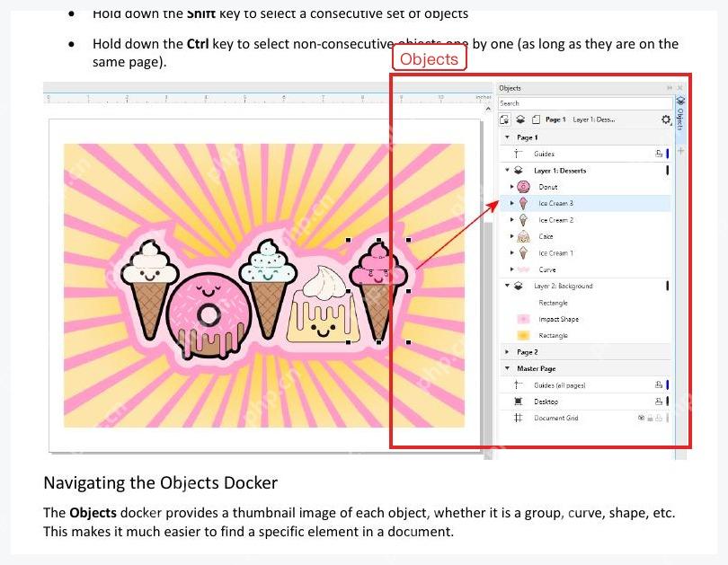The height and width of the screenshot is (565, 728).
Task: Click the Guides (all pages) layer icon
Action: coord(519,385)
